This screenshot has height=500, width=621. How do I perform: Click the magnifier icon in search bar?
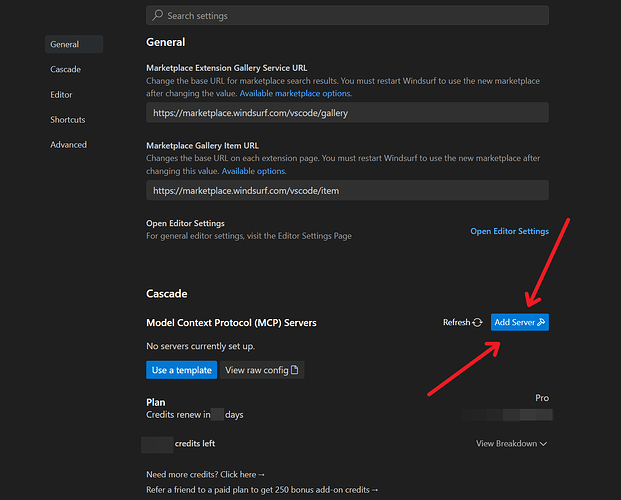[x=158, y=15]
